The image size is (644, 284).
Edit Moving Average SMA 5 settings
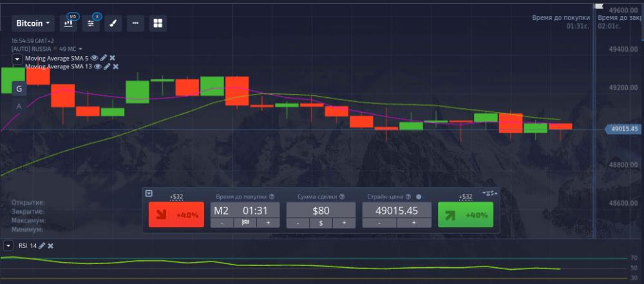(x=104, y=58)
